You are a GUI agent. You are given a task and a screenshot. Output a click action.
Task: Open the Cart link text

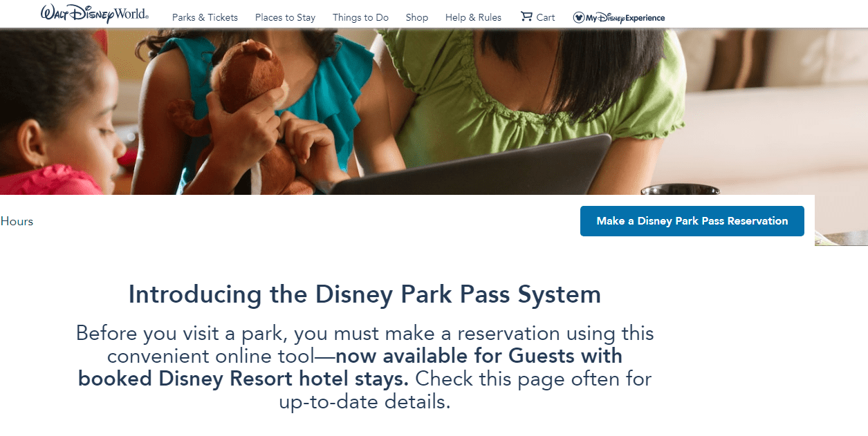pos(546,17)
